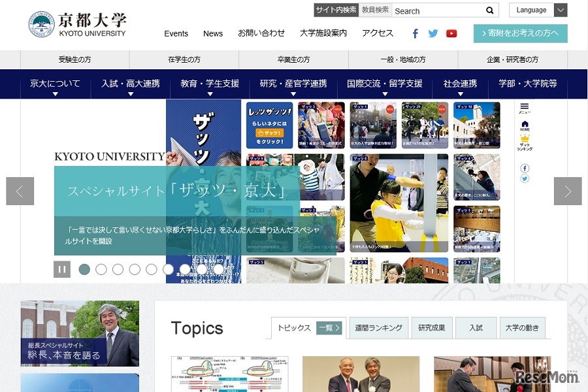Viewport: 588px width, 392px height.
Task: Open the 学部・大学院等 menu item
Action: pos(528,84)
